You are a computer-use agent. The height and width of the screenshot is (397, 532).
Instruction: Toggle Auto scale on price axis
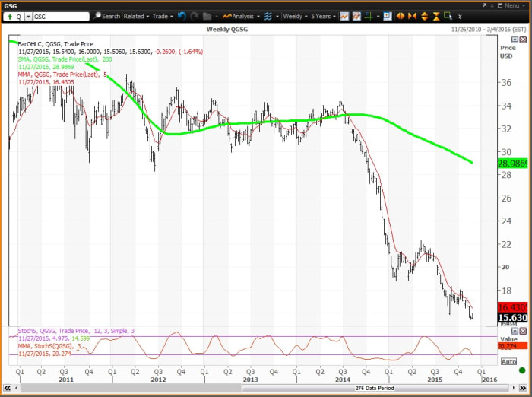point(508,323)
